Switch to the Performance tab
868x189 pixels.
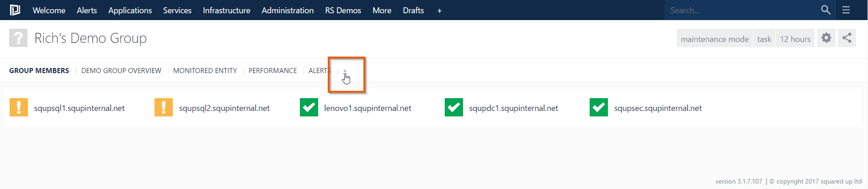[x=272, y=71]
